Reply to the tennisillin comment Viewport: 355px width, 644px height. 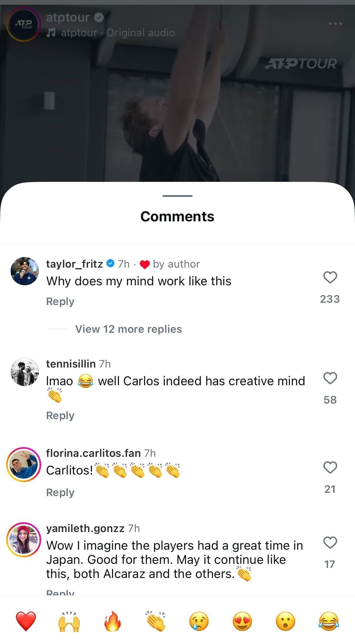point(60,415)
